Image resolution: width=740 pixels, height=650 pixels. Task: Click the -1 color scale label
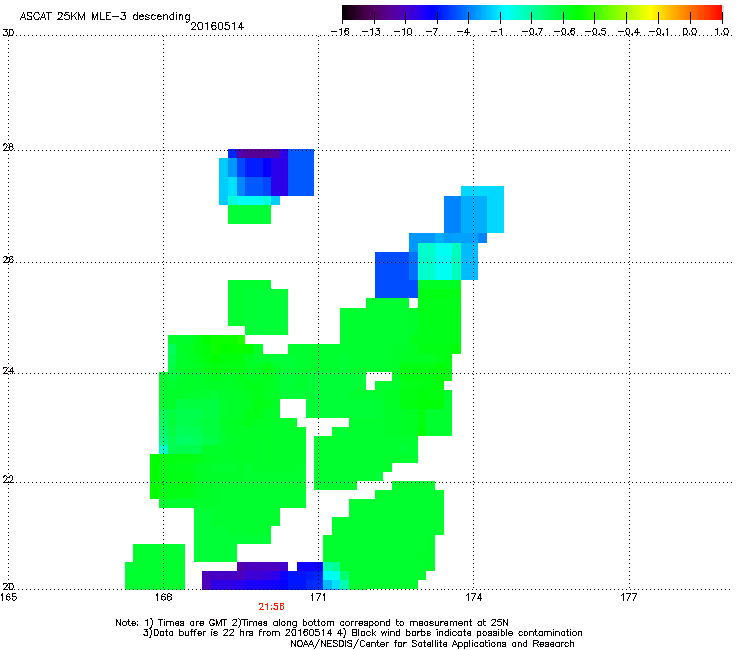point(496,32)
